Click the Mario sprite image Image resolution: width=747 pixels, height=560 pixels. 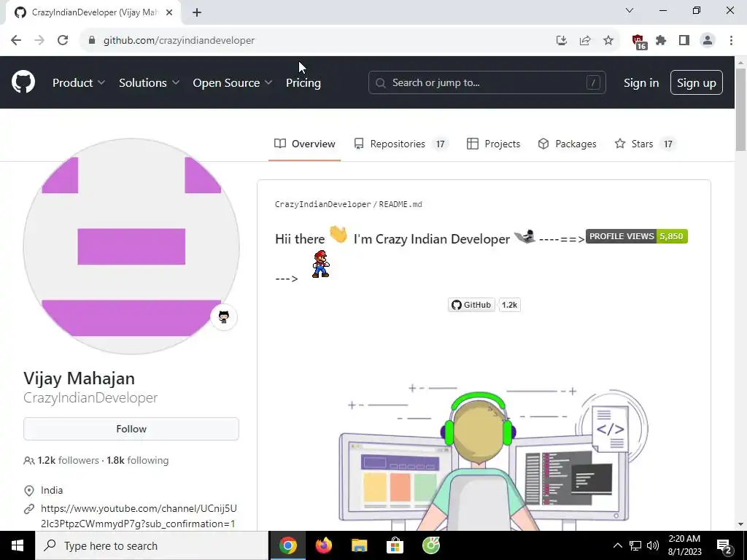[321, 264]
